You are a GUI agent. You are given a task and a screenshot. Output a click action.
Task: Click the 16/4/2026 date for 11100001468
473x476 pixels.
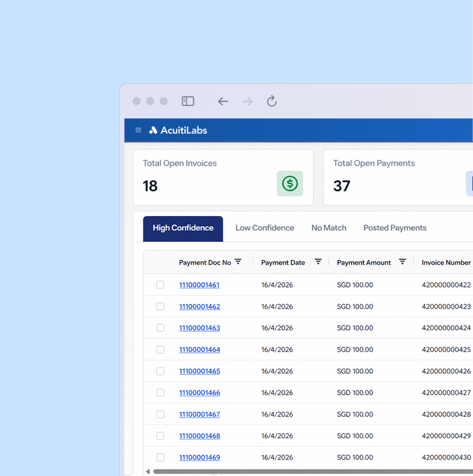(277, 436)
